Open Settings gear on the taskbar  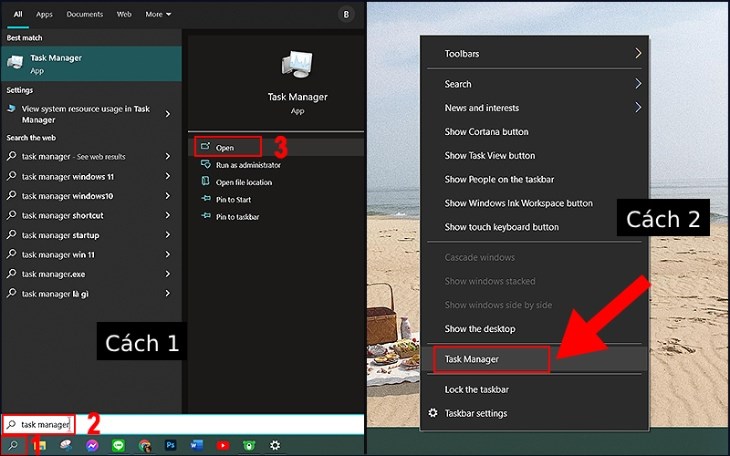(275, 445)
